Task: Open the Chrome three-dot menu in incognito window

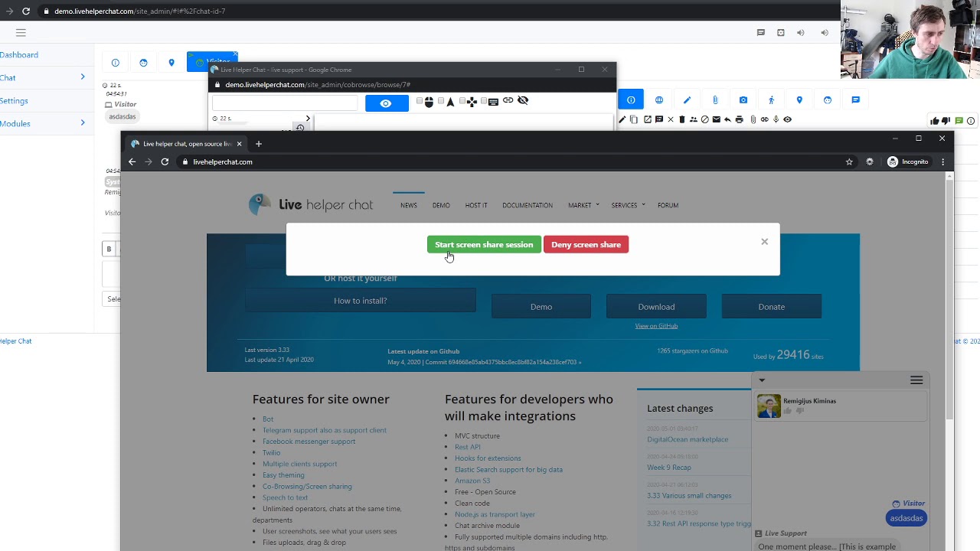Action: tap(943, 161)
